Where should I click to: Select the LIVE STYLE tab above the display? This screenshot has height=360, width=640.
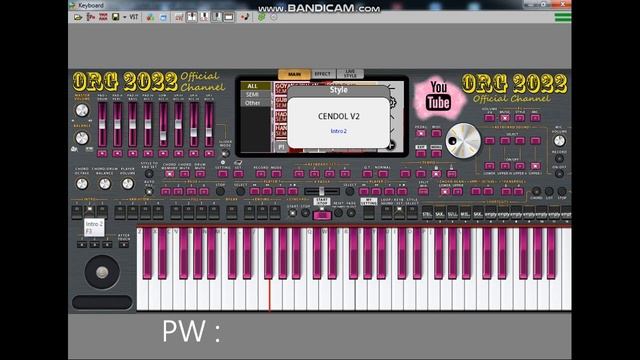click(350, 74)
